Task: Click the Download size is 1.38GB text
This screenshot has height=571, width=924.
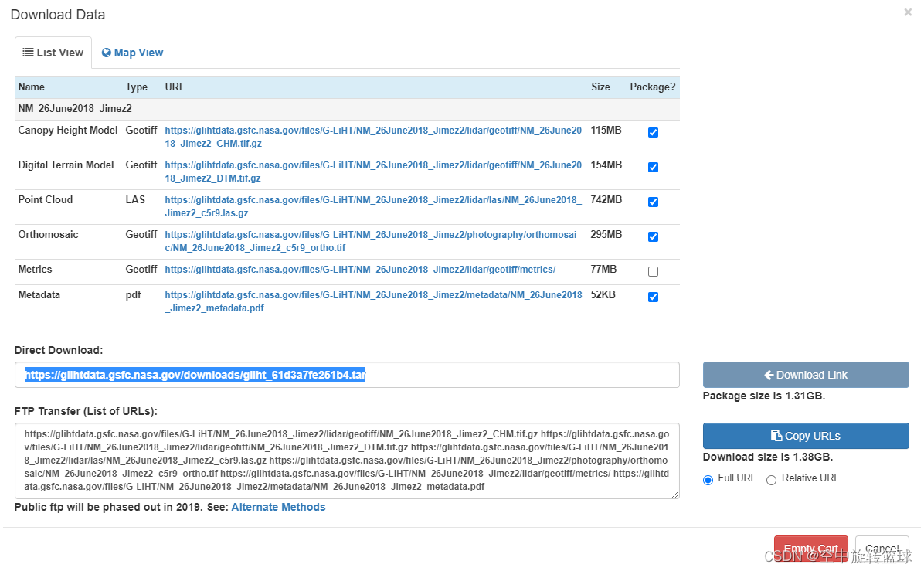Action: point(768,457)
